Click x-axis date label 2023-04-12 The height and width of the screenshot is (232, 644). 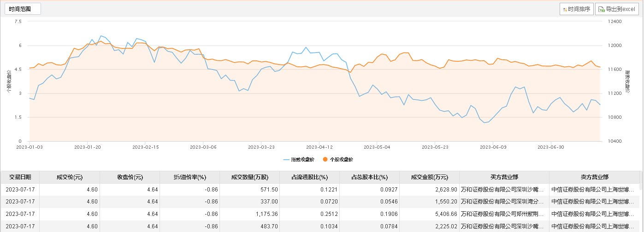click(x=319, y=147)
